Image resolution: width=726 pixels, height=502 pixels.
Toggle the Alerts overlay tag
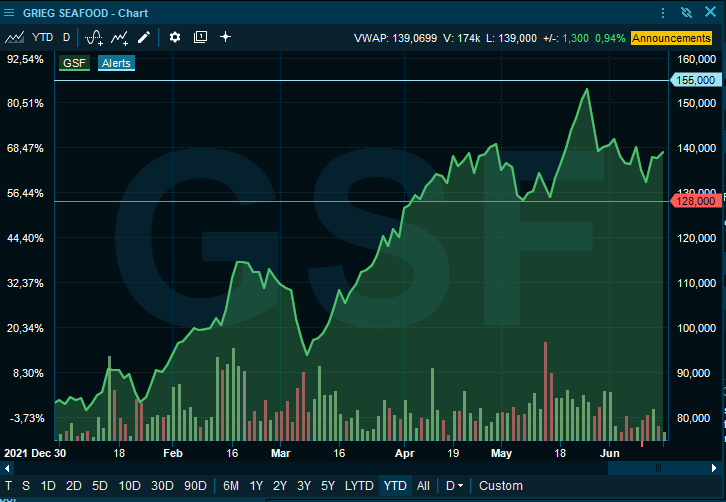[116, 63]
